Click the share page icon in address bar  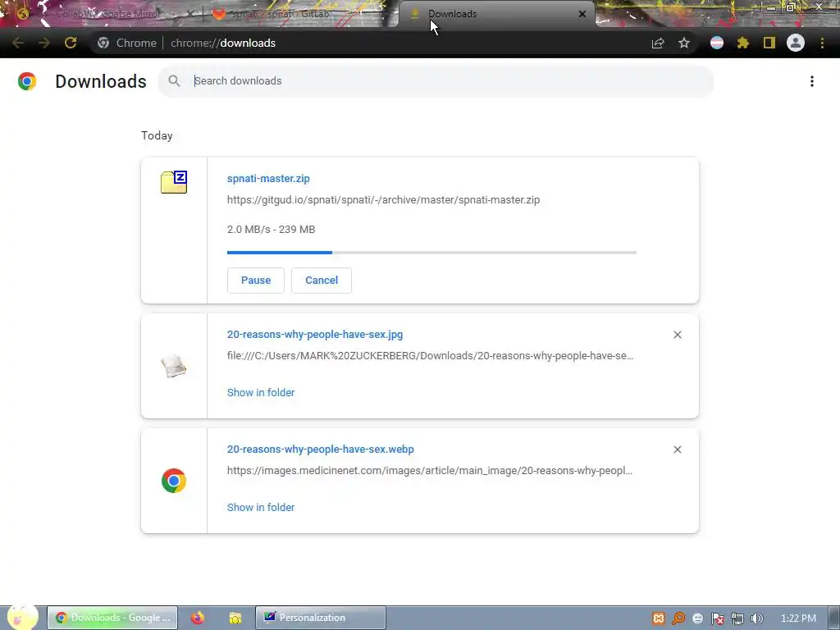(x=658, y=43)
